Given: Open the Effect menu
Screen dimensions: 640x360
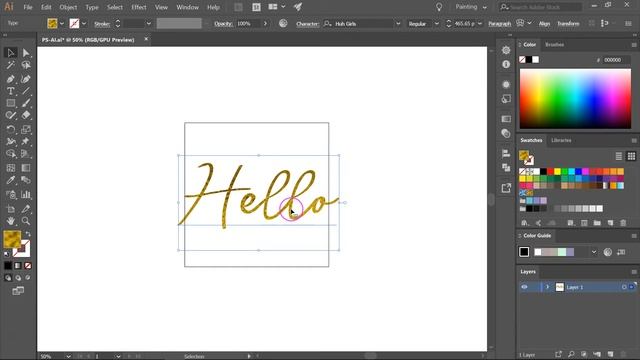Looking at the screenshot, I should [x=138, y=7].
